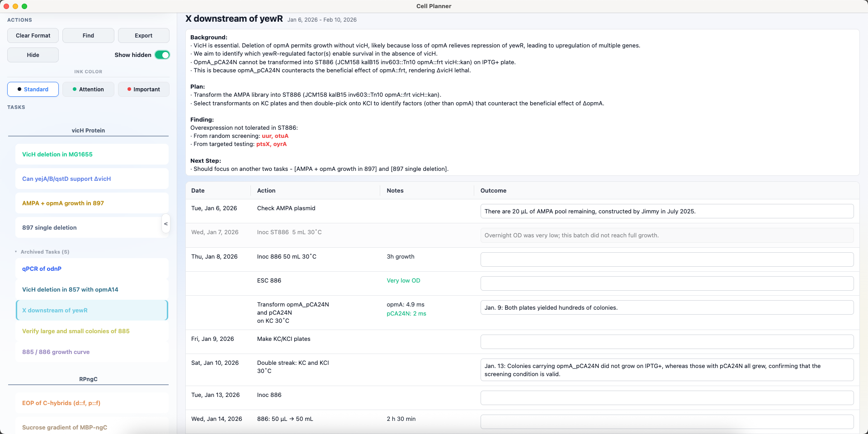Select the Important red ink color
The height and width of the screenshot is (434, 868).
pos(144,90)
